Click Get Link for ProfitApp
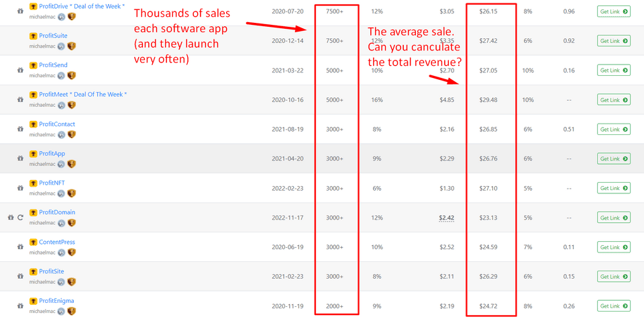The width and height of the screenshot is (644, 319). (614, 158)
